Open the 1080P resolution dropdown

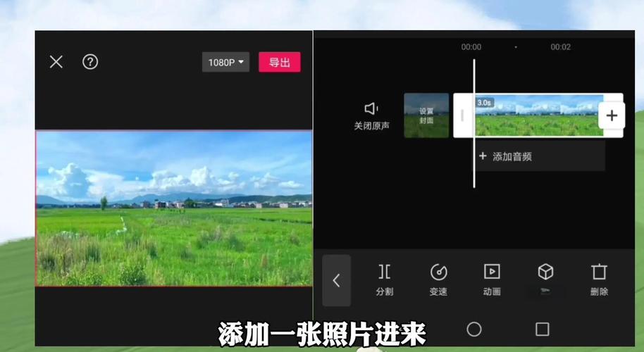click(225, 63)
